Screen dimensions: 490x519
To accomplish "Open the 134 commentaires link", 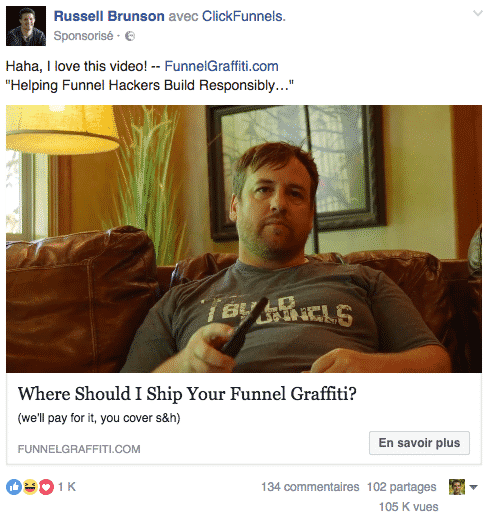I will pyautogui.click(x=310, y=487).
